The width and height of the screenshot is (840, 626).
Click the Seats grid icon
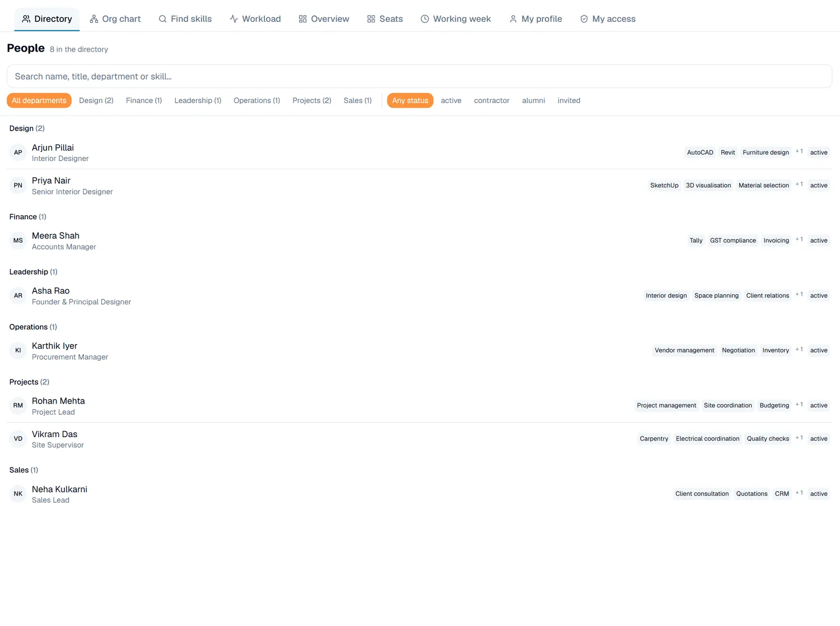point(371,19)
